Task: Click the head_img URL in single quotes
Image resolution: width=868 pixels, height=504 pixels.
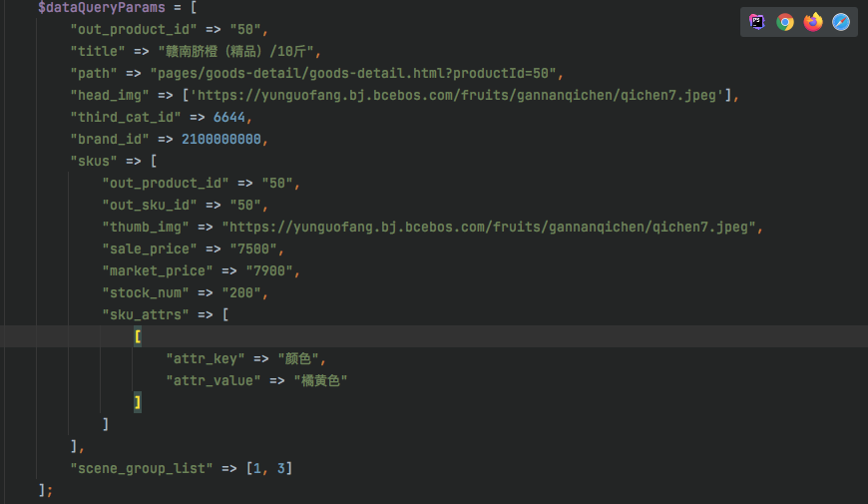Action: pos(457,95)
